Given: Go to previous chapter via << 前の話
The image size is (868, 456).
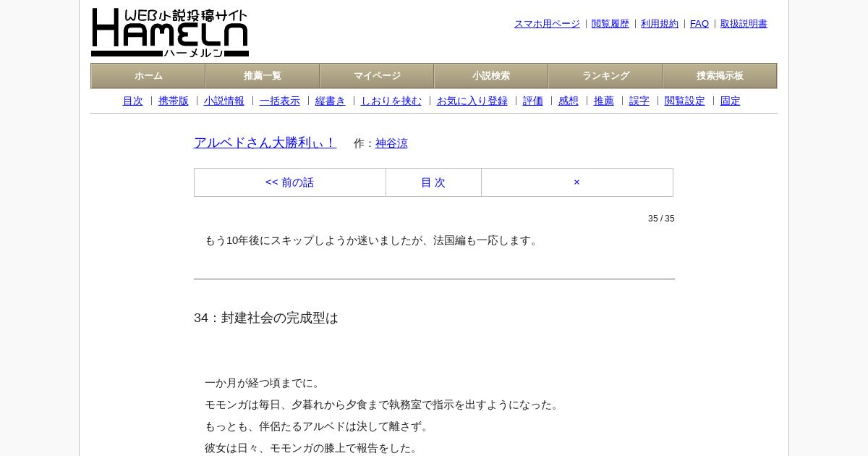Looking at the screenshot, I should (x=290, y=182).
